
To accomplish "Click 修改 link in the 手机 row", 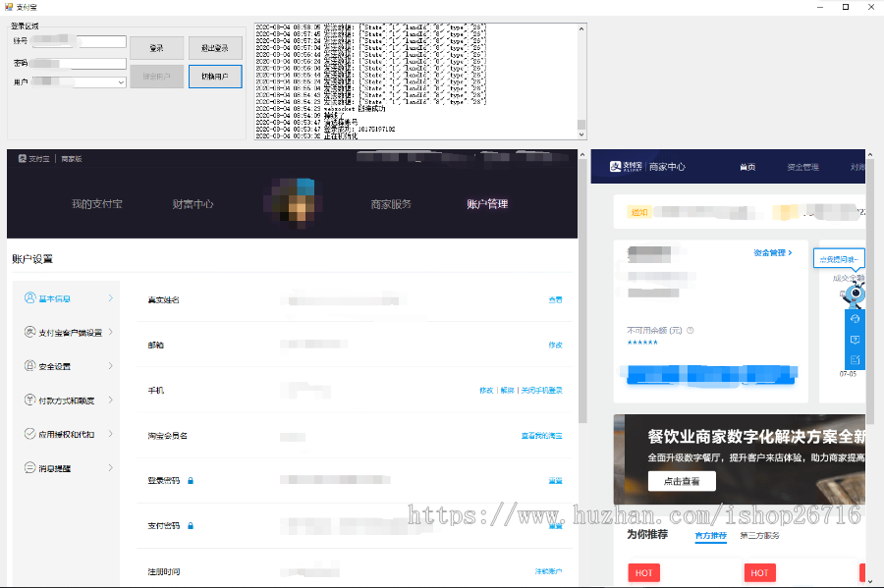I will 486,390.
